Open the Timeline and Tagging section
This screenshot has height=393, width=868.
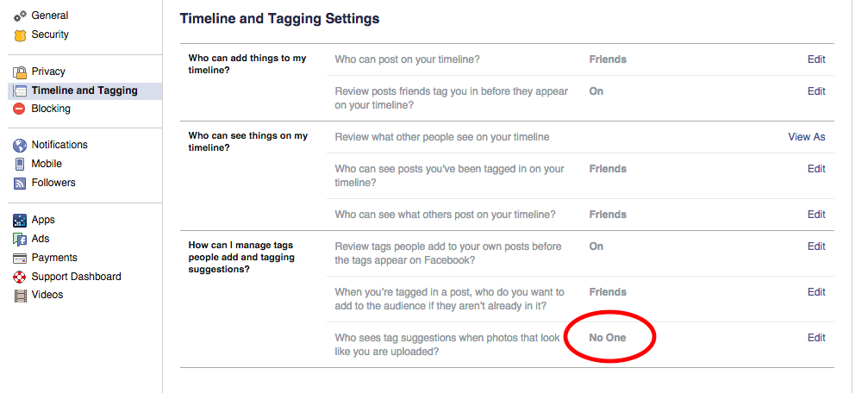coord(84,90)
